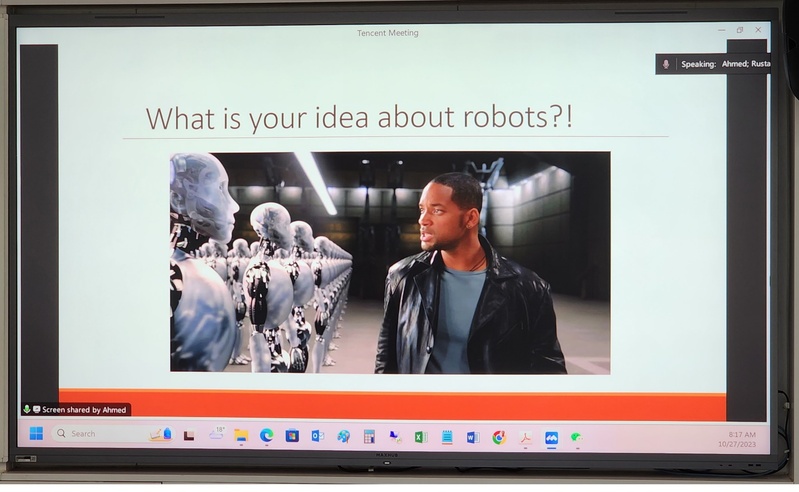799x492 pixels.
Task: Open the weather widget on taskbar
Action: point(216,434)
